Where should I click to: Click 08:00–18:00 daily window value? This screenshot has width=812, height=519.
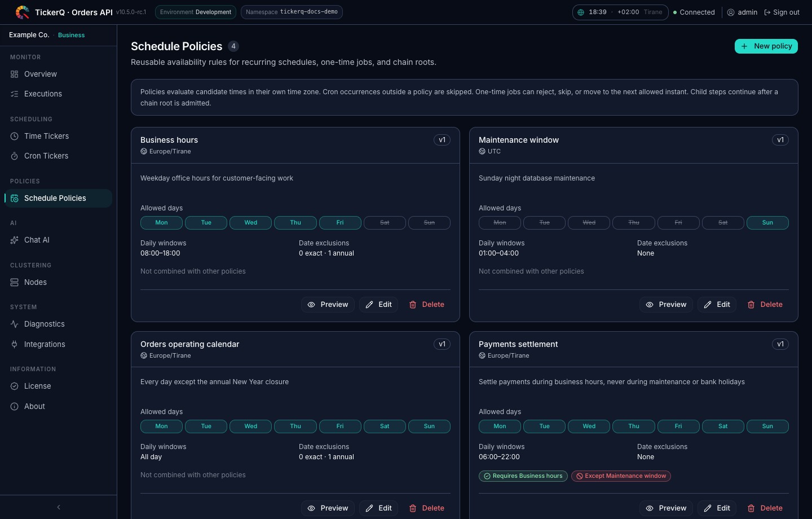coord(160,253)
